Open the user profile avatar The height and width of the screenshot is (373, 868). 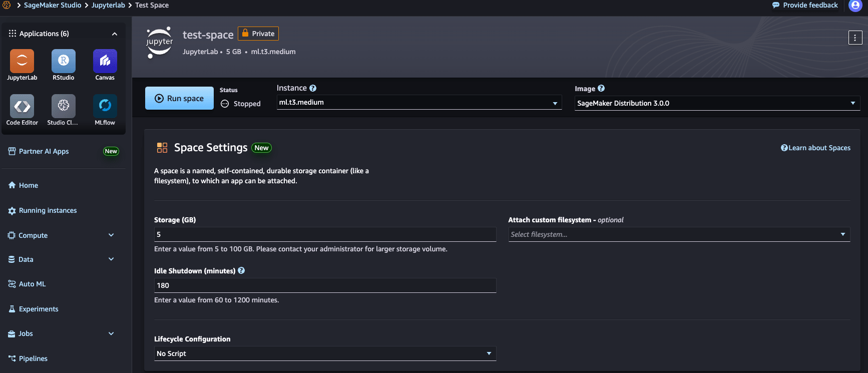(x=855, y=6)
